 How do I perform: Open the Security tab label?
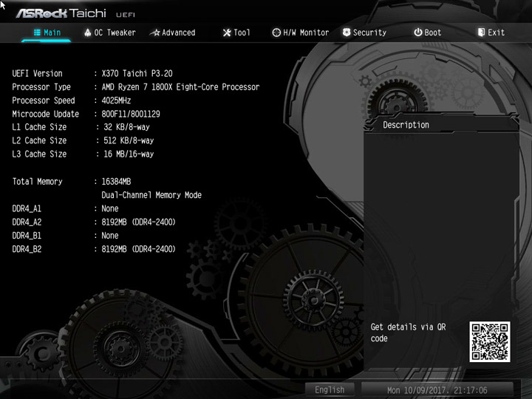click(x=370, y=33)
